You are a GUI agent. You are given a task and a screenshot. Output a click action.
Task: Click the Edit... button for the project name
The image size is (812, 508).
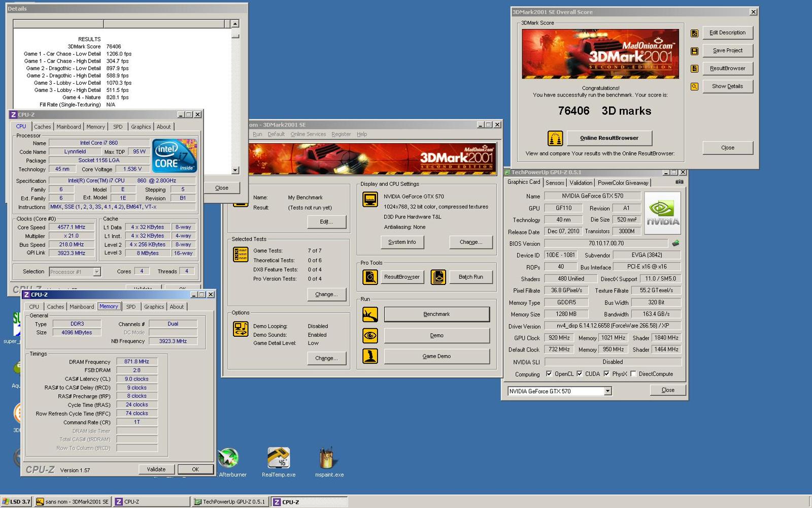(326, 222)
